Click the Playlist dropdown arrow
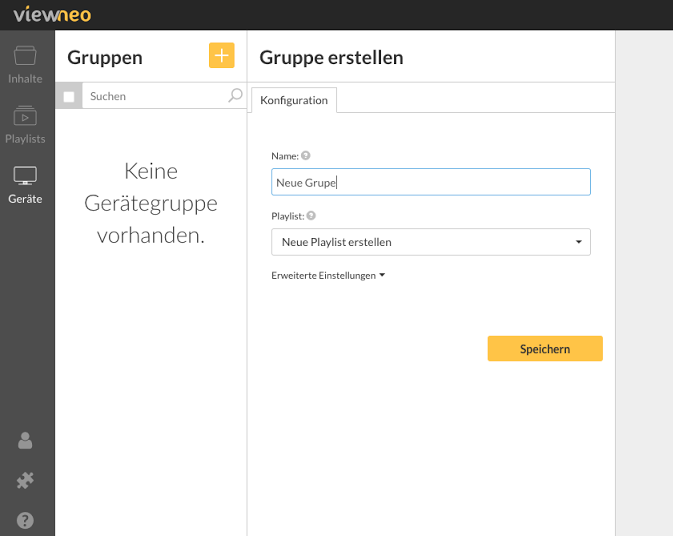673x536 pixels. [x=579, y=242]
